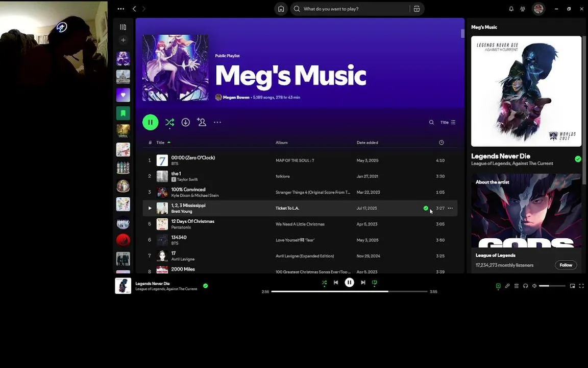This screenshot has height=368, width=588.
Task: Pause playback in bottom player
Action: [x=349, y=282]
